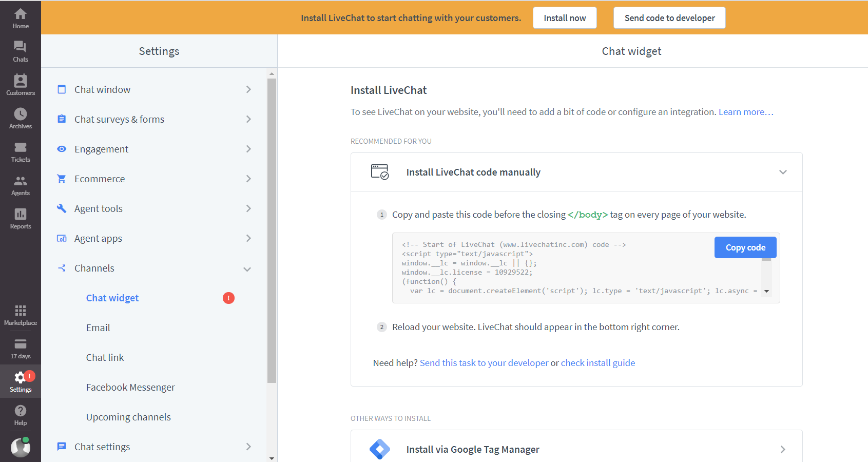Click the Install now button

(565, 18)
